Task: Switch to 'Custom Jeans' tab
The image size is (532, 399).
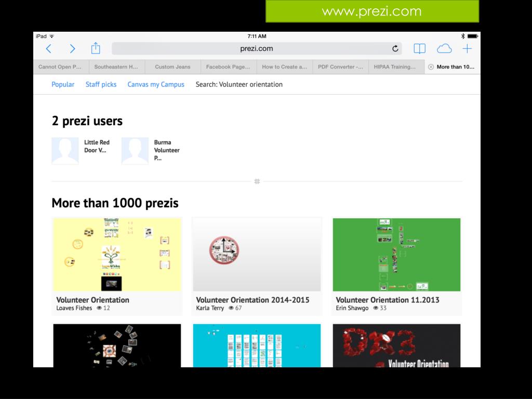Action: click(172, 67)
